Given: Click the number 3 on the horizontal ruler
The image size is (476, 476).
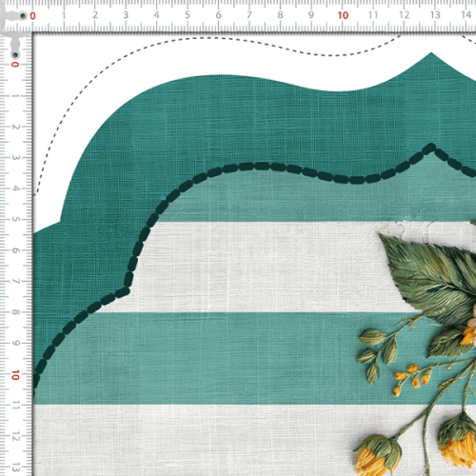Looking at the screenshot, I should 126,15.
